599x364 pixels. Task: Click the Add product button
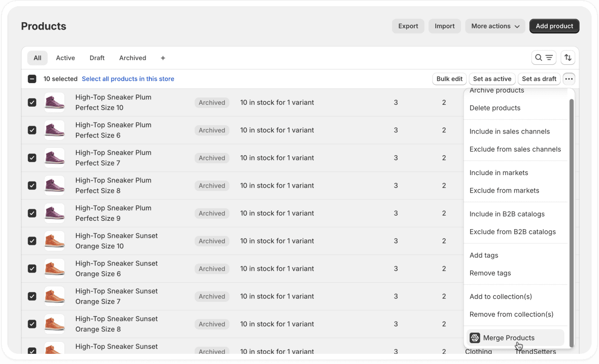pyautogui.click(x=554, y=26)
